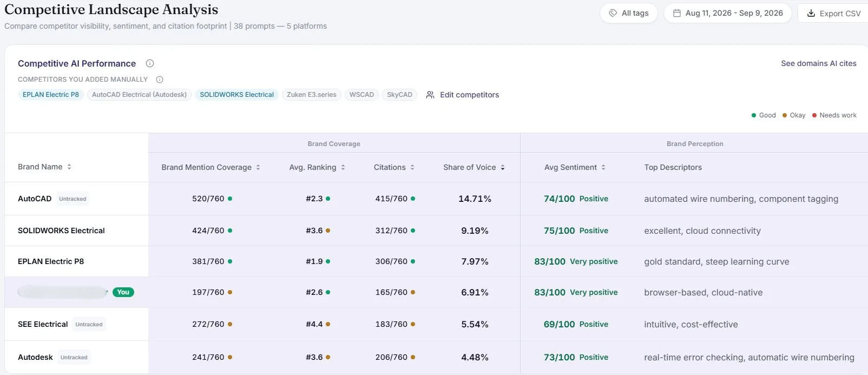Click the 424/760 coverage value
Image resolution: width=868 pixels, height=375 pixels.
[x=208, y=231]
